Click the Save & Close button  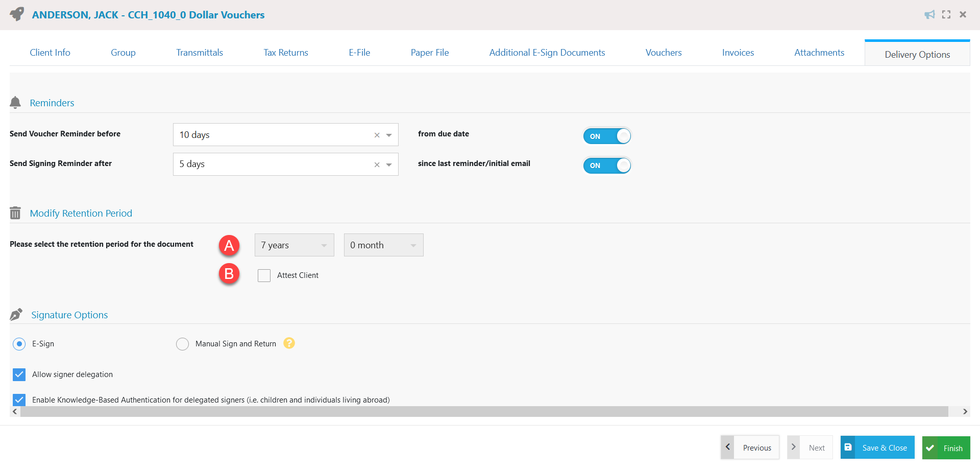(877, 448)
